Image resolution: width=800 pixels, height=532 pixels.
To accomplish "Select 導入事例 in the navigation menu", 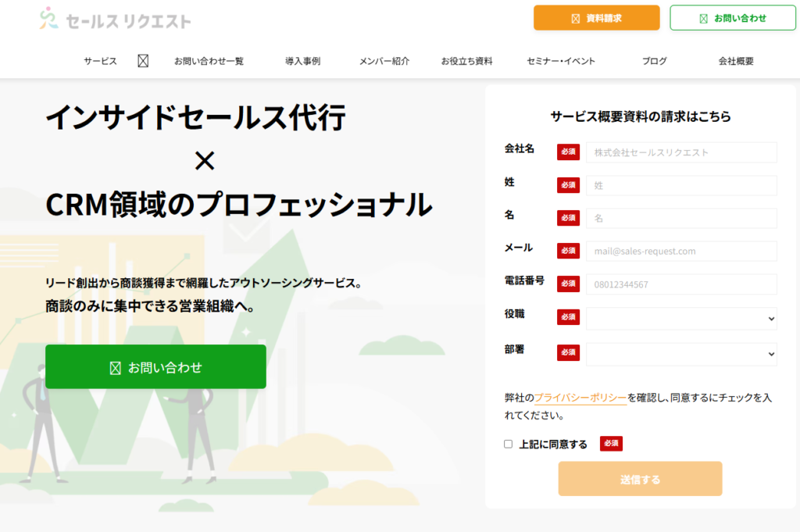I will click(x=304, y=59).
